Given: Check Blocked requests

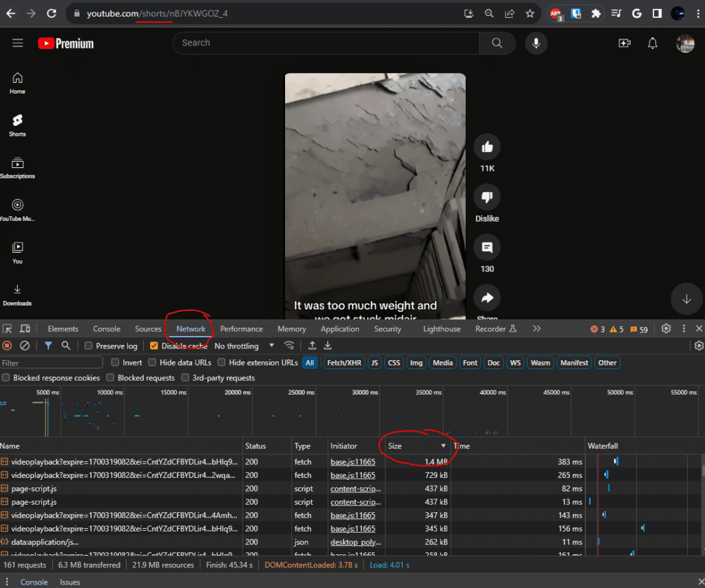Looking at the screenshot, I should coord(110,377).
